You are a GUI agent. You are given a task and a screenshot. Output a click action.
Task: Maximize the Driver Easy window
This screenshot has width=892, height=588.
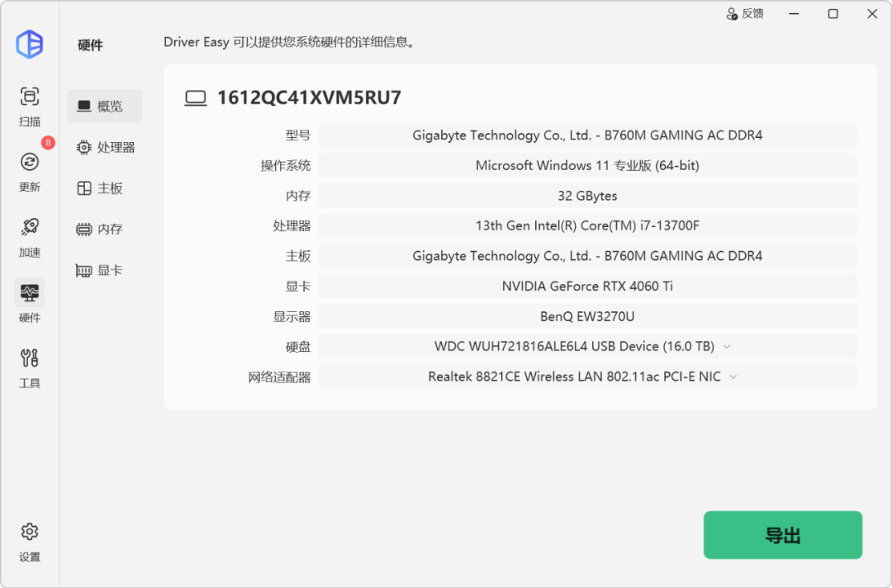(x=833, y=14)
